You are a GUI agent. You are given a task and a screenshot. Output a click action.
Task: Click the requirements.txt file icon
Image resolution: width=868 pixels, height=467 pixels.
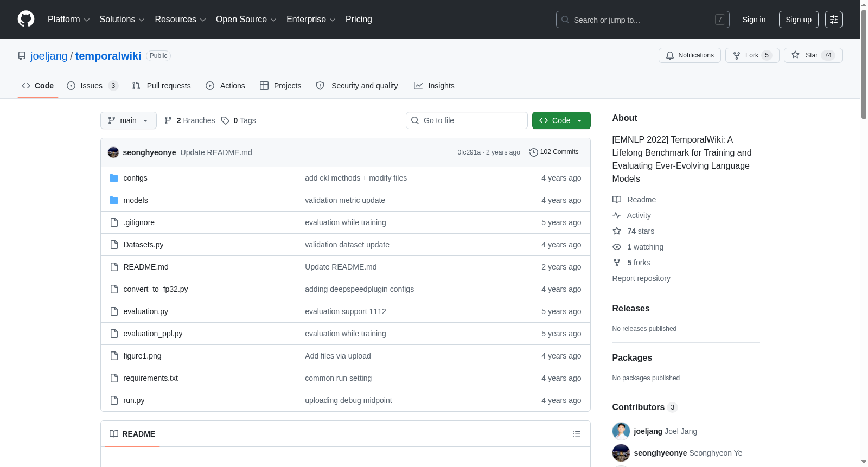point(114,378)
